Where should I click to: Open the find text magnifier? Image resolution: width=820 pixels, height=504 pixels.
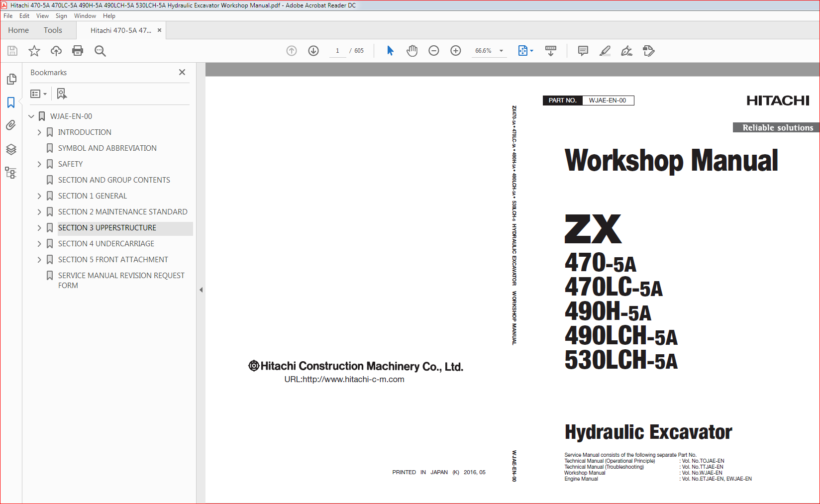pos(100,51)
